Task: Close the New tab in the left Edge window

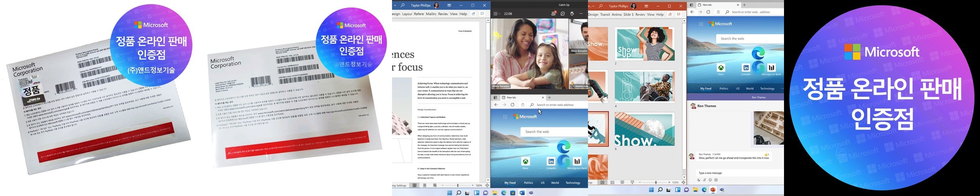Action: [543, 98]
